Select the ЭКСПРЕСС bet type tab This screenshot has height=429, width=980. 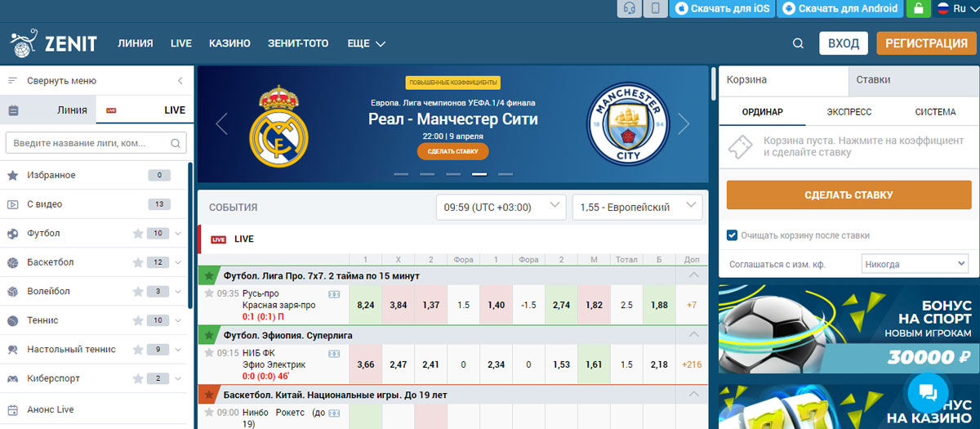click(x=849, y=112)
